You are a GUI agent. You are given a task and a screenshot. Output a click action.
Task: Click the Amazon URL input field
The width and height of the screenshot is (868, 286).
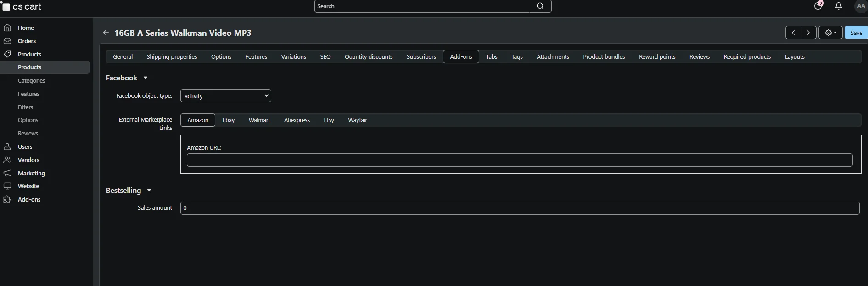(519, 160)
